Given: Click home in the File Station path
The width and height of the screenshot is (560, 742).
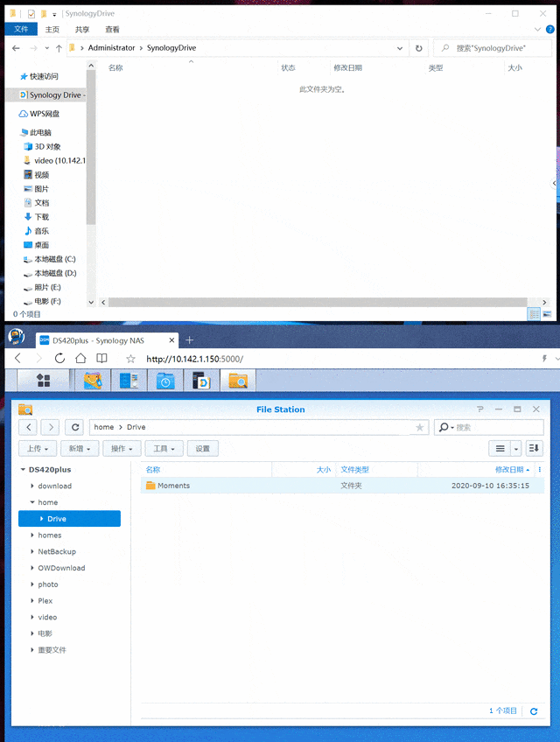Looking at the screenshot, I should click(x=103, y=427).
